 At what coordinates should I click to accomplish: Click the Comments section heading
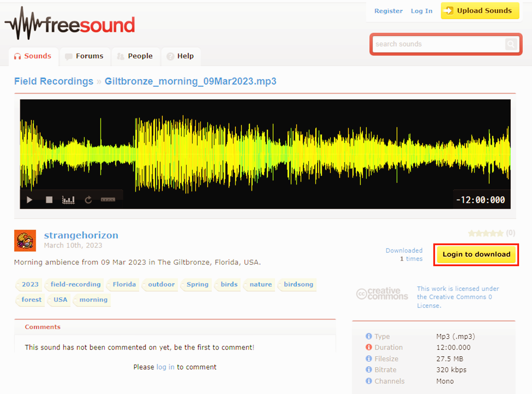(x=43, y=327)
